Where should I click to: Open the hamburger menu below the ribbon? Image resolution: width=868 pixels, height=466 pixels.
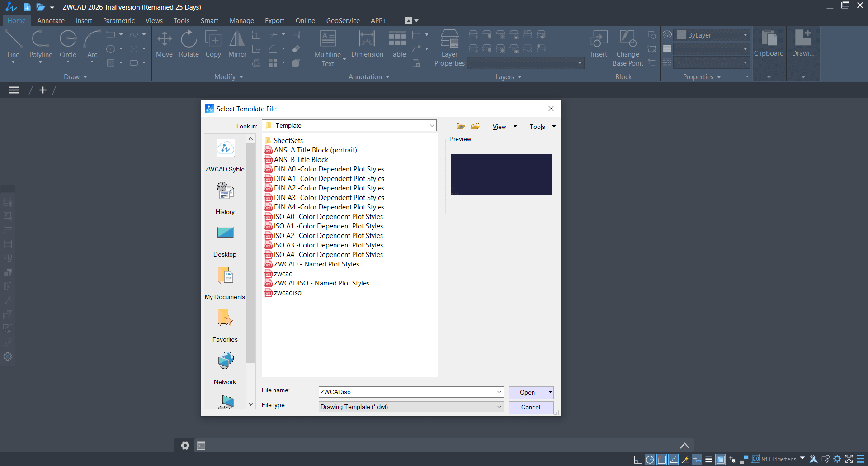(x=14, y=90)
